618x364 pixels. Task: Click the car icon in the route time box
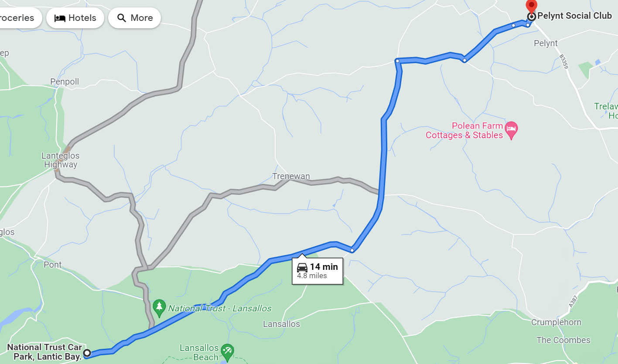pyautogui.click(x=302, y=267)
